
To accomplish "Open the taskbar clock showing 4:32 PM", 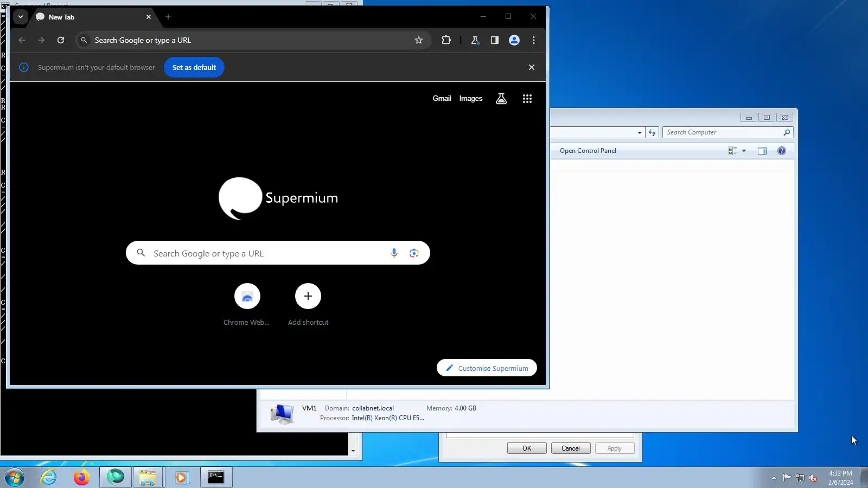I will coord(840,478).
